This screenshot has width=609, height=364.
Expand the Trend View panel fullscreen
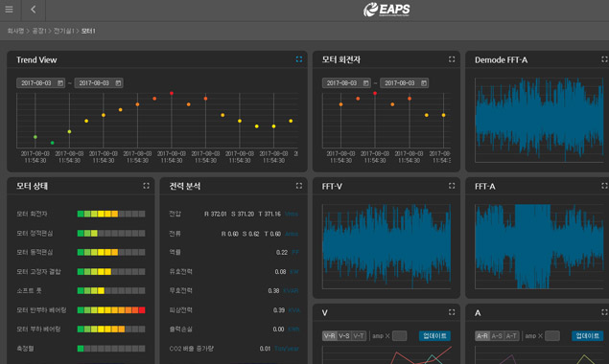point(299,59)
